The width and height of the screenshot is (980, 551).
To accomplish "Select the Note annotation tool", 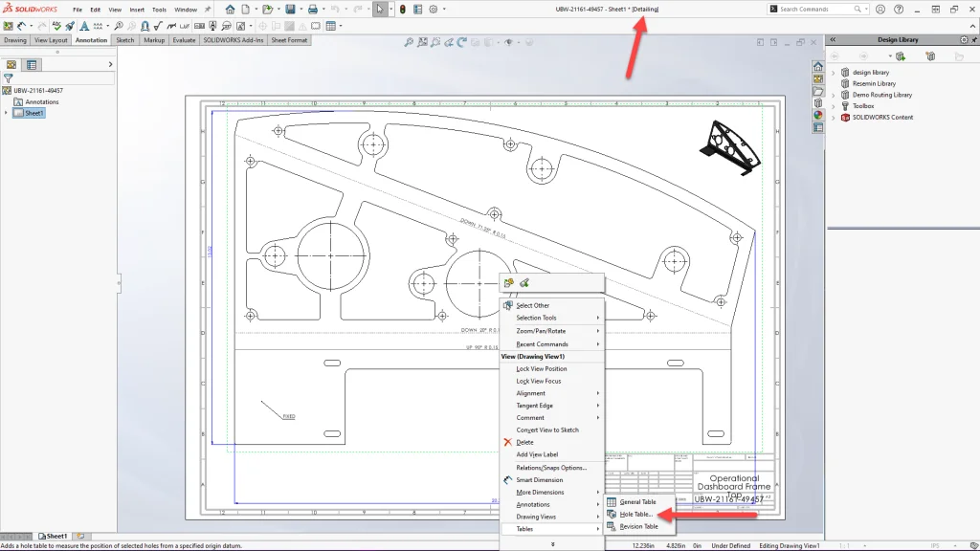I will [x=84, y=26].
